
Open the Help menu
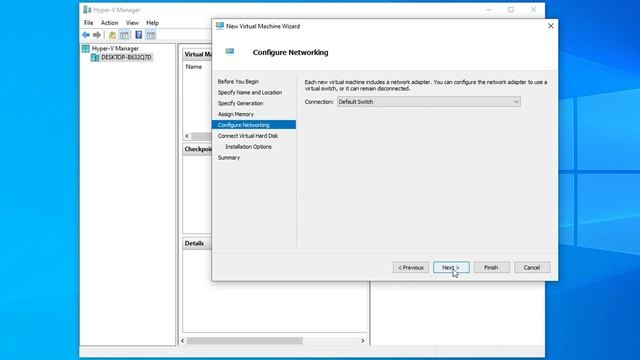coord(153,23)
